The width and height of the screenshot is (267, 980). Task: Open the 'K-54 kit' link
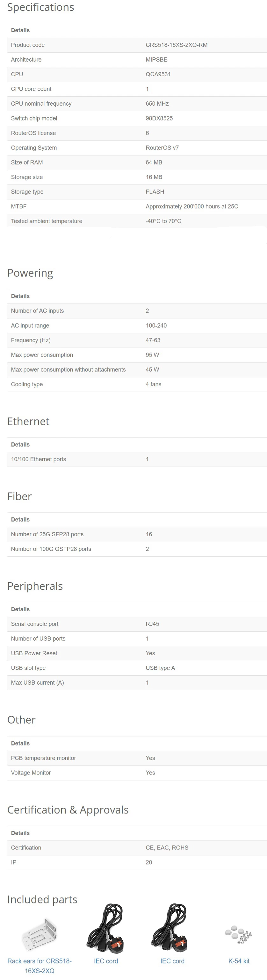[x=239, y=961]
